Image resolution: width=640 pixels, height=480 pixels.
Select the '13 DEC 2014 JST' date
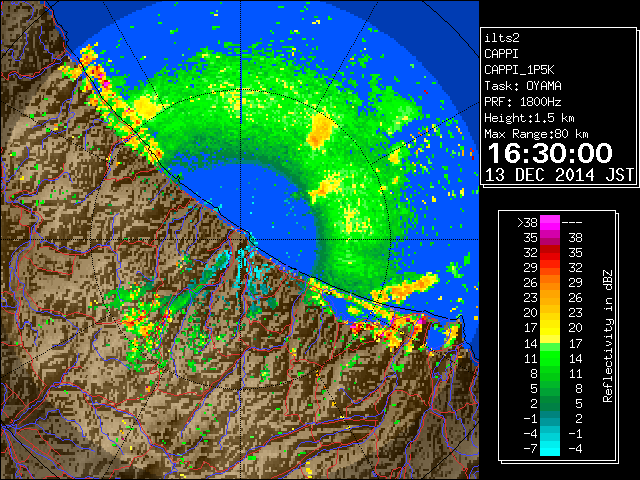[559, 175]
